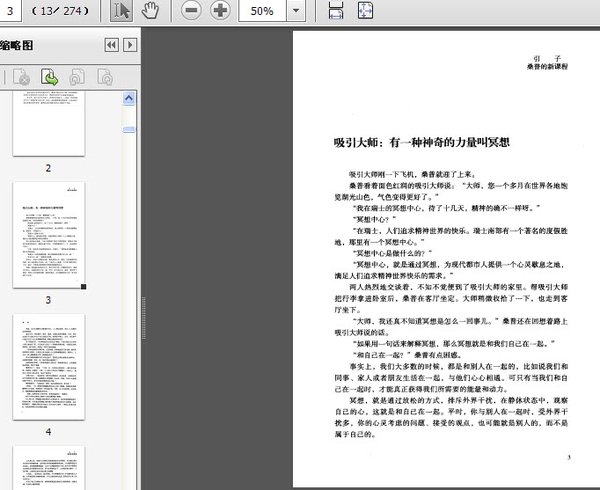The width and height of the screenshot is (600, 490).
Task: Open the zoom level dropdown arrow
Action: [x=296, y=11]
